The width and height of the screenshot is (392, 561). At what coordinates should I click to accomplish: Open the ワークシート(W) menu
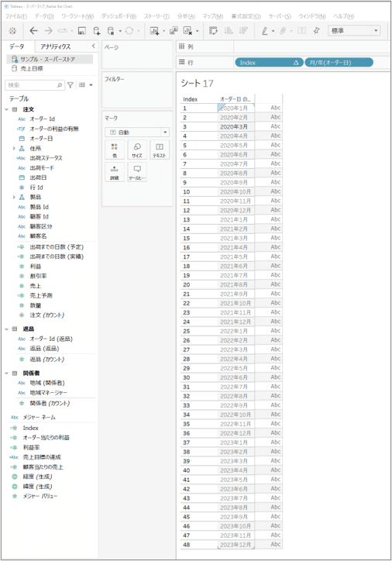(x=77, y=16)
